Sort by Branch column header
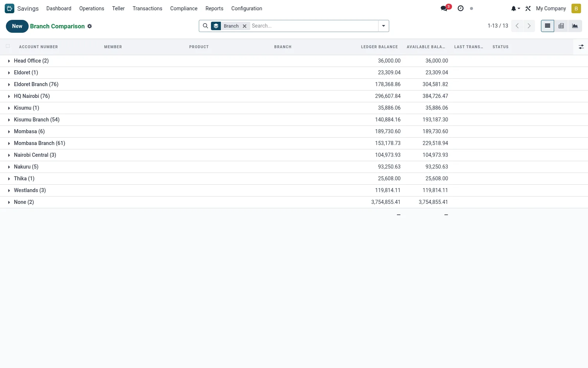The height and width of the screenshot is (368, 588). click(283, 47)
